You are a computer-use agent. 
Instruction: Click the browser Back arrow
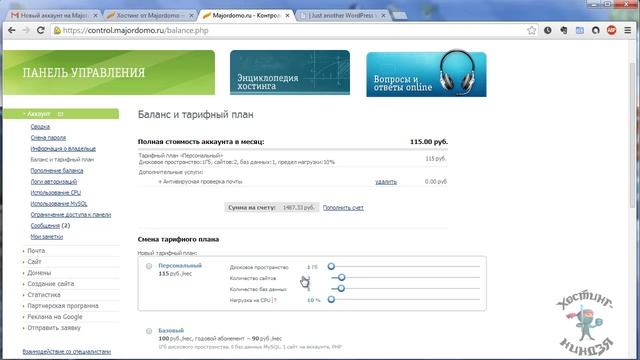(12, 30)
